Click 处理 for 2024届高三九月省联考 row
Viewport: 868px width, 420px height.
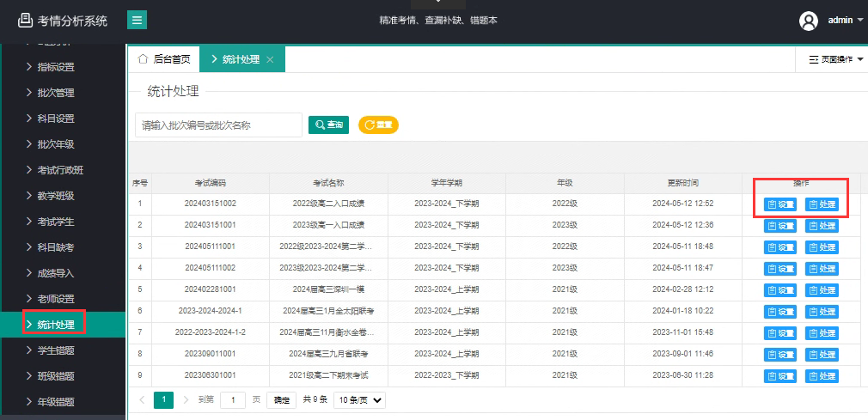tap(822, 355)
